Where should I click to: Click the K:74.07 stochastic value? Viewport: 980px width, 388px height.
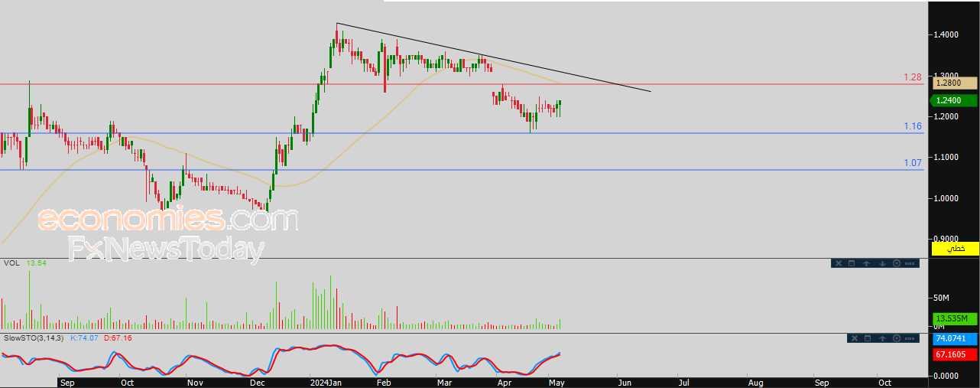(x=85, y=337)
